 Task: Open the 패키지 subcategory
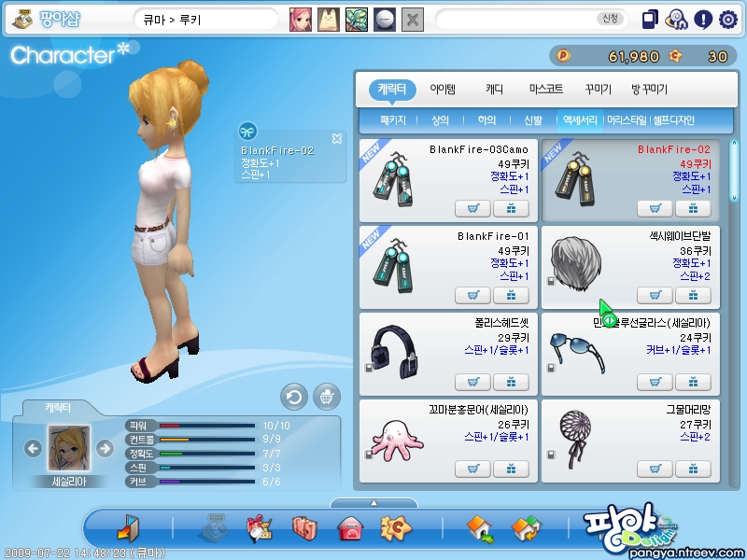click(x=393, y=120)
